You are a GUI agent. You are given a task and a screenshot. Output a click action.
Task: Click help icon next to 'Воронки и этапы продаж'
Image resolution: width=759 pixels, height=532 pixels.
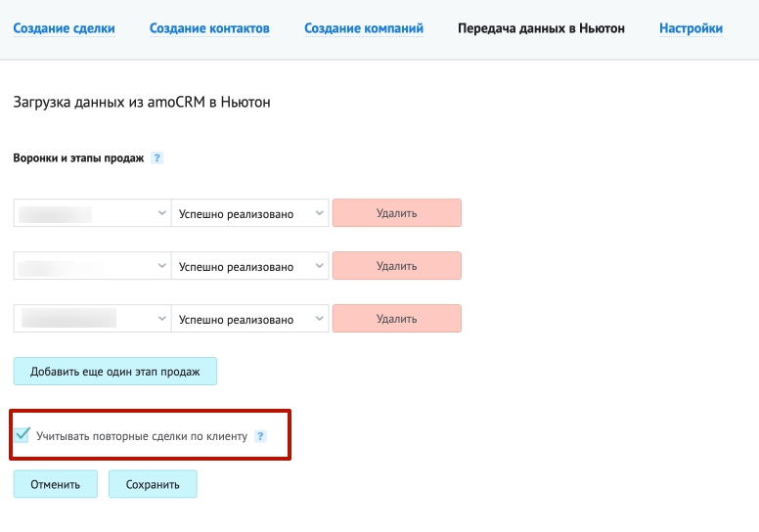click(156, 157)
